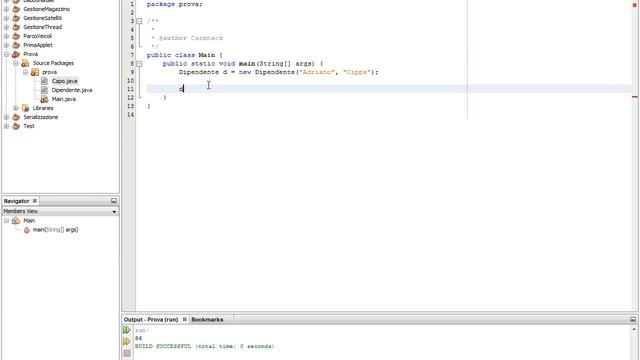Viewport: 640px width, 360px height.
Task: Fold the Javadoc comment at line 3
Action: [x=139, y=21]
